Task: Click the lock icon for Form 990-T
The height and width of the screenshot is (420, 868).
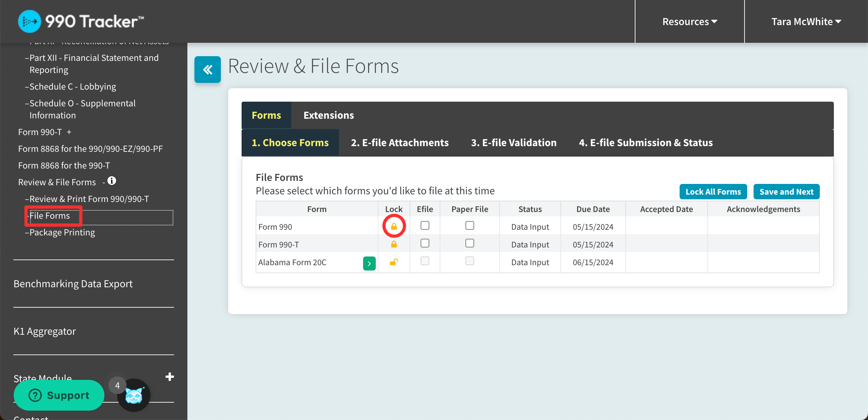Action: click(x=394, y=244)
